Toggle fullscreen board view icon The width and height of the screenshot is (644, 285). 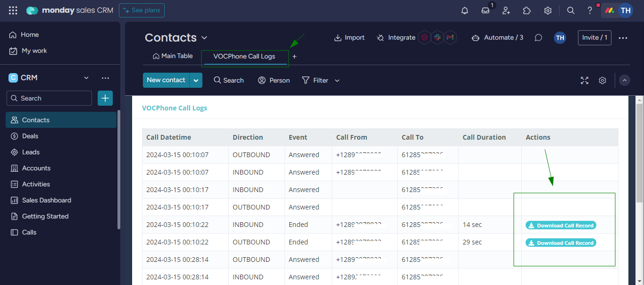[585, 80]
